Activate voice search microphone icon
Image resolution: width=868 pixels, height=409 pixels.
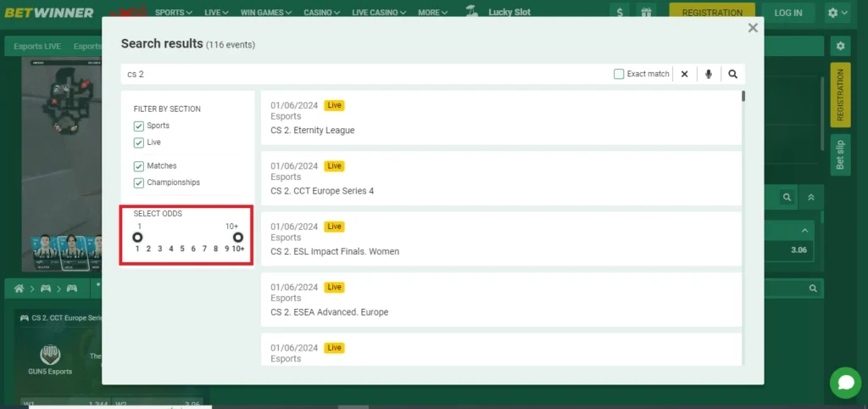coord(709,74)
